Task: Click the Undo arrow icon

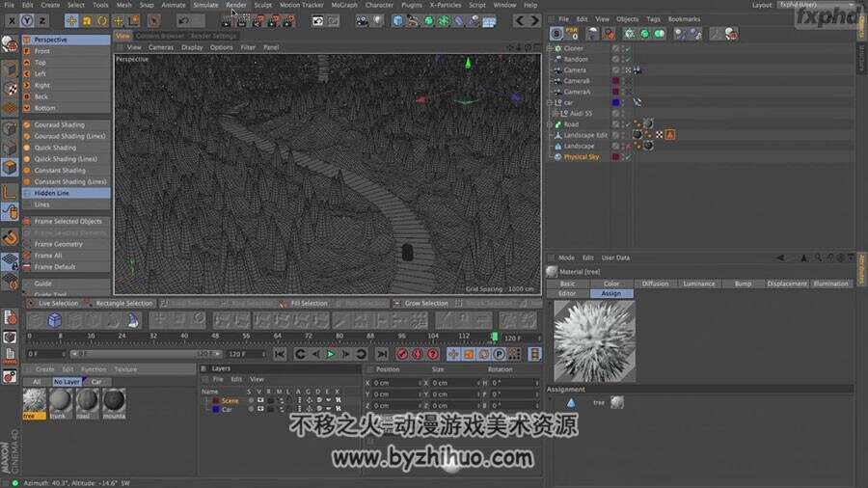Action: (x=183, y=21)
